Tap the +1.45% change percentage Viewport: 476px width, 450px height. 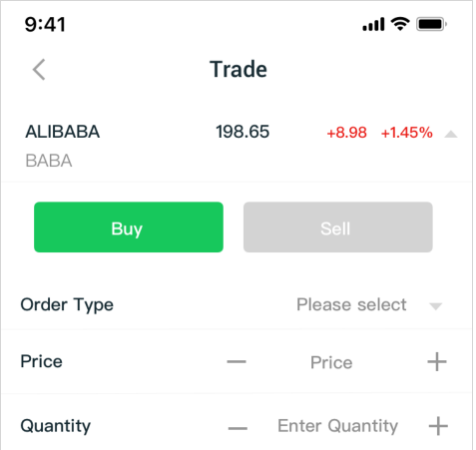[406, 133]
